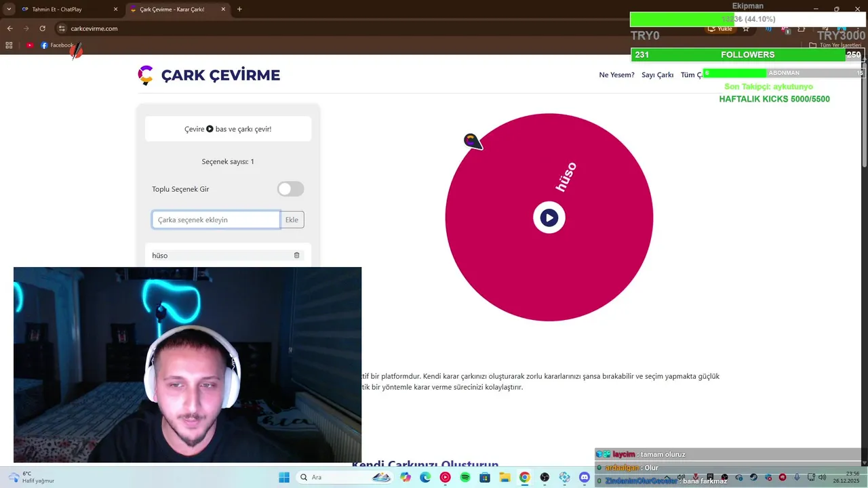Viewport: 868px width, 488px height.
Task: Open Microsoft Edge from the taskbar
Action: pyautogui.click(x=425, y=477)
